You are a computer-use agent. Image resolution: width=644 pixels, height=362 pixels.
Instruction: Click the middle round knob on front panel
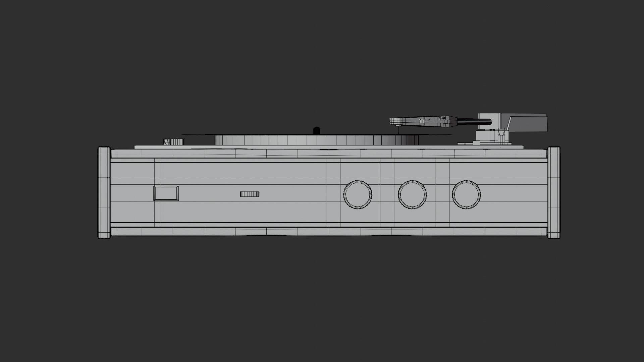(x=412, y=194)
